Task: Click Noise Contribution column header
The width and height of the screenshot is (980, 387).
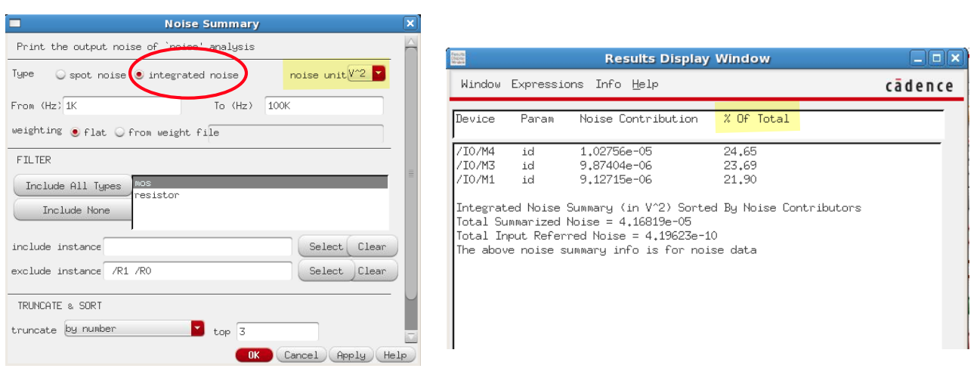Action: pos(638,119)
